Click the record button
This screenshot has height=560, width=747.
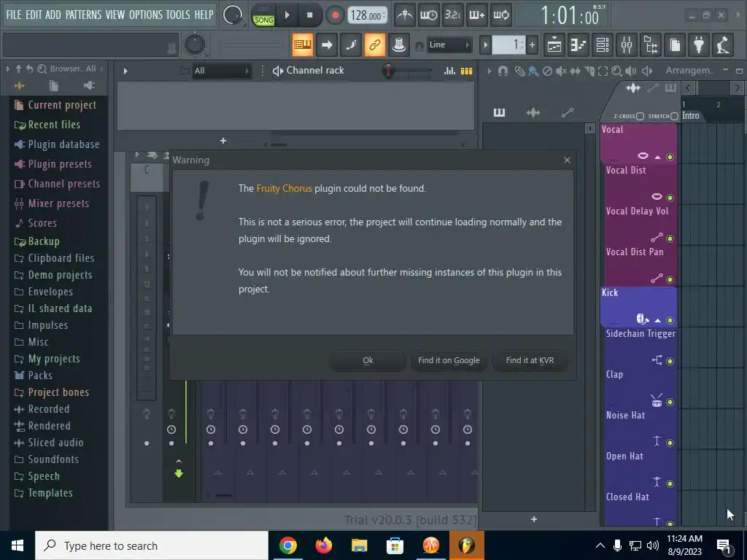click(x=335, y=15)
